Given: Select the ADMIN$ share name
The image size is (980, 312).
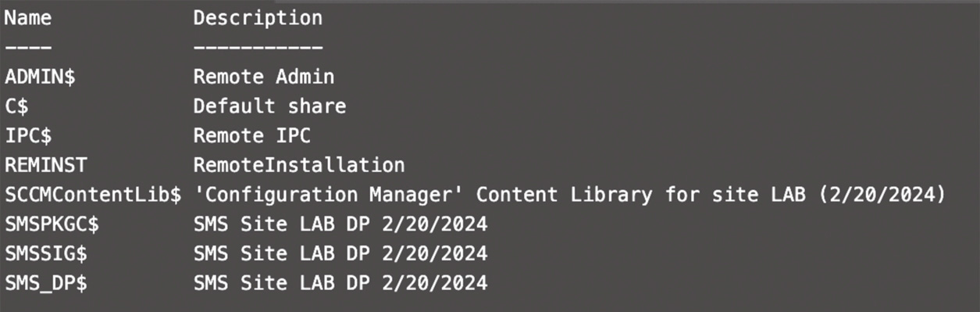Looking at the screenshot, I should tap(40, 77).
